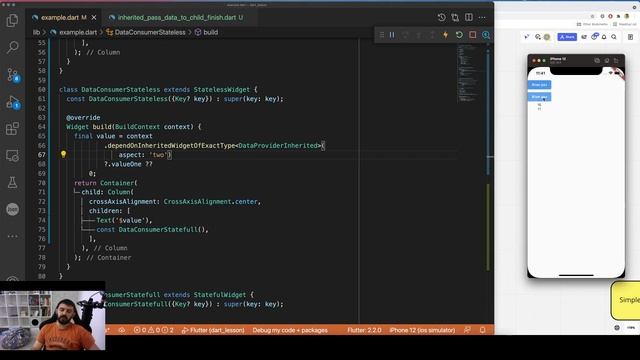This screenshot has width=640, height=360.
Task: Click the notes panel icon in browser app
Action: click(x=631, y=37)
